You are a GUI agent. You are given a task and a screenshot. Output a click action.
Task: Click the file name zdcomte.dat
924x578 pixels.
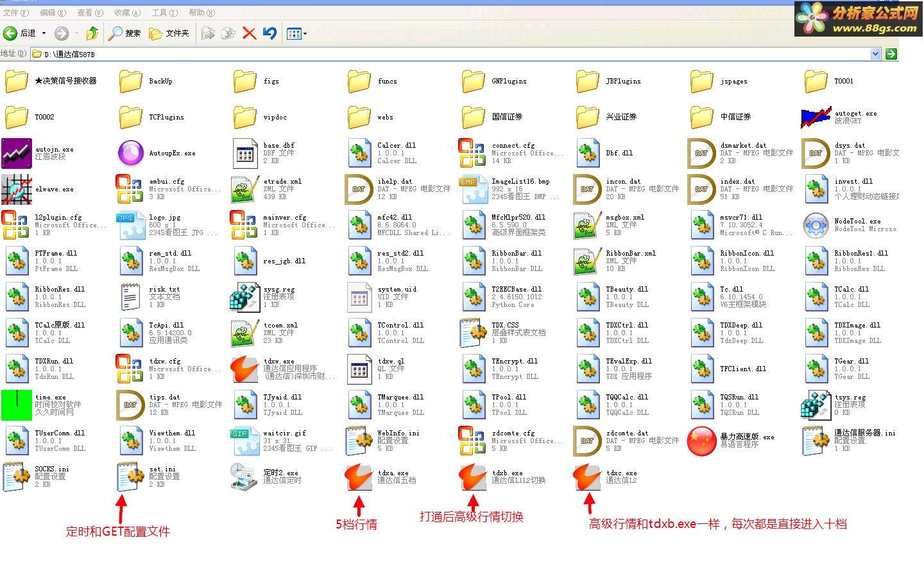point(627,433)
